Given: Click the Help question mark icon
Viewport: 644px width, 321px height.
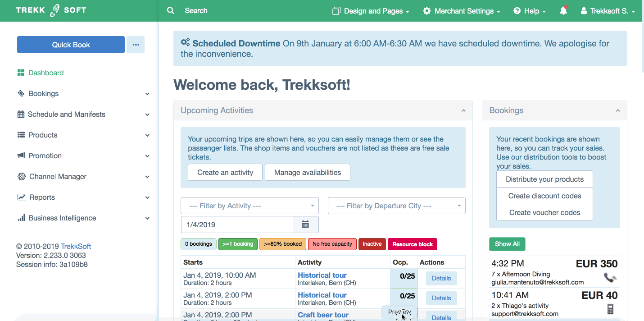Looking at the screenshot, I should tap(517, 11).
